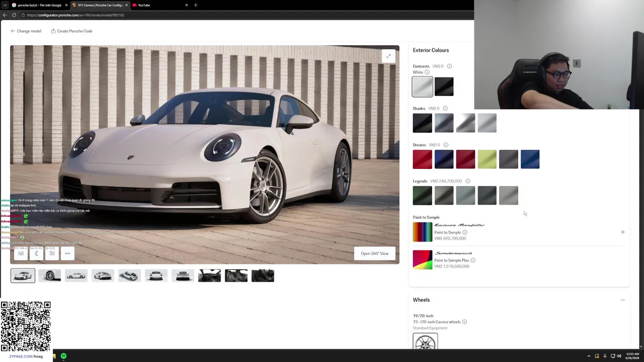Switch to the porsche build Google search tab

tap(40, 5)
